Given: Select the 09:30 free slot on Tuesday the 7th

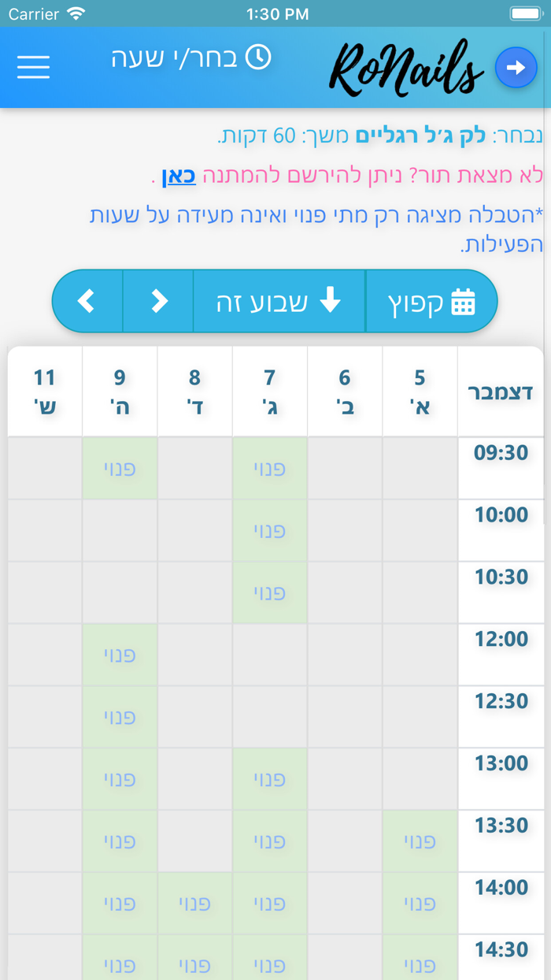Looking at the screenshot, I should (x=269, y=469).
